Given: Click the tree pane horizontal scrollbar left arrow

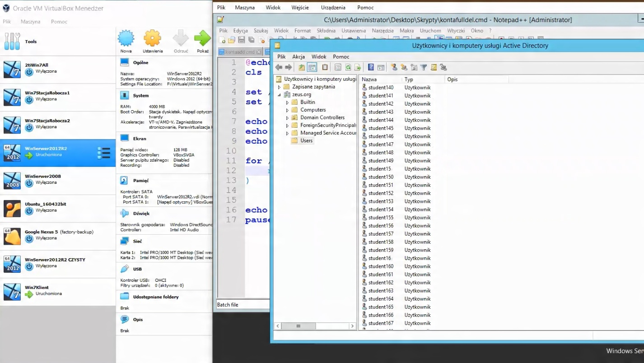Looking at the screenshot, I should coord(278,326).
